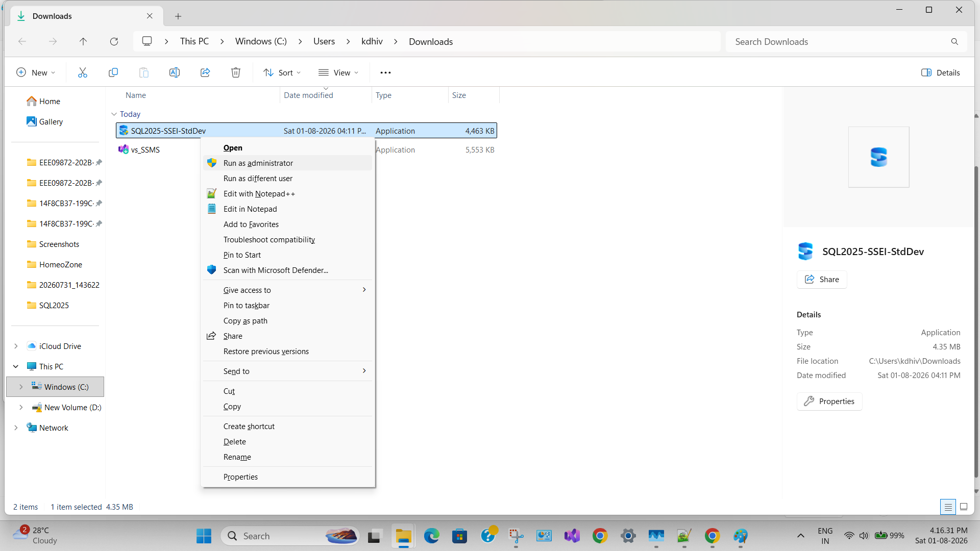Viewport: 980px width, 551px height.
Task: Open SQL2025 folder in sidebar
Action: [x=54, y=305]
